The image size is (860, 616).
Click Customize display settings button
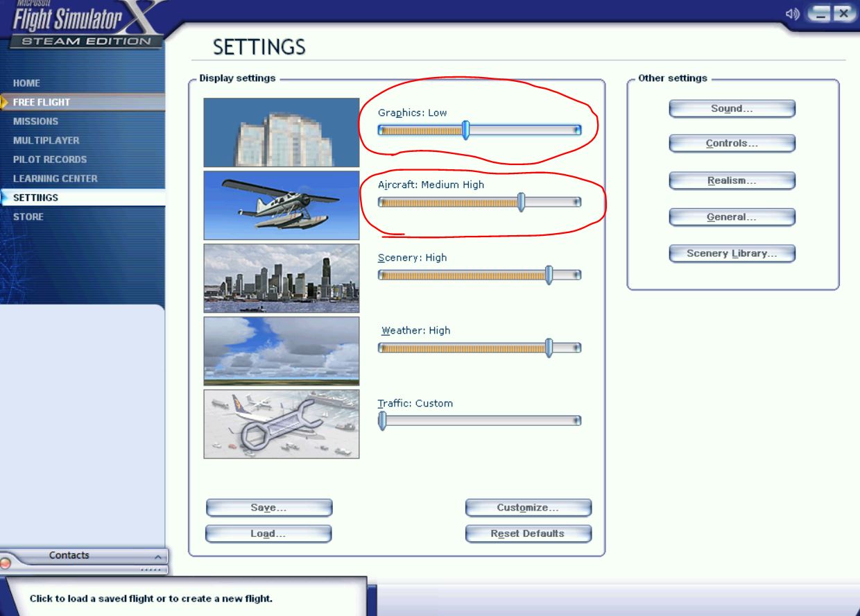pos(528,508)
